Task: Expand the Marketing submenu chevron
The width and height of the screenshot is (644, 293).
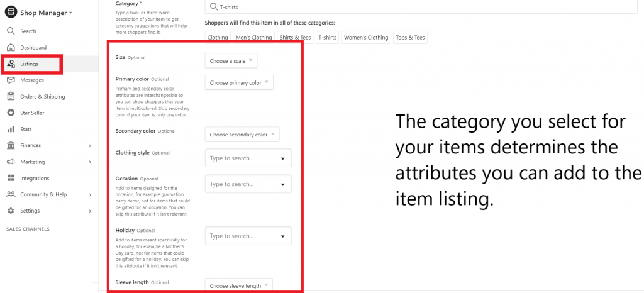Action: tap(90, 162)
